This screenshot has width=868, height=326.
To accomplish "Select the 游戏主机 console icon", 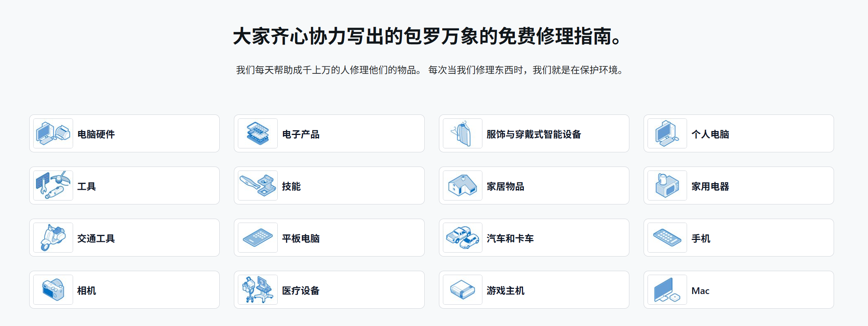I will pos(463,290).
